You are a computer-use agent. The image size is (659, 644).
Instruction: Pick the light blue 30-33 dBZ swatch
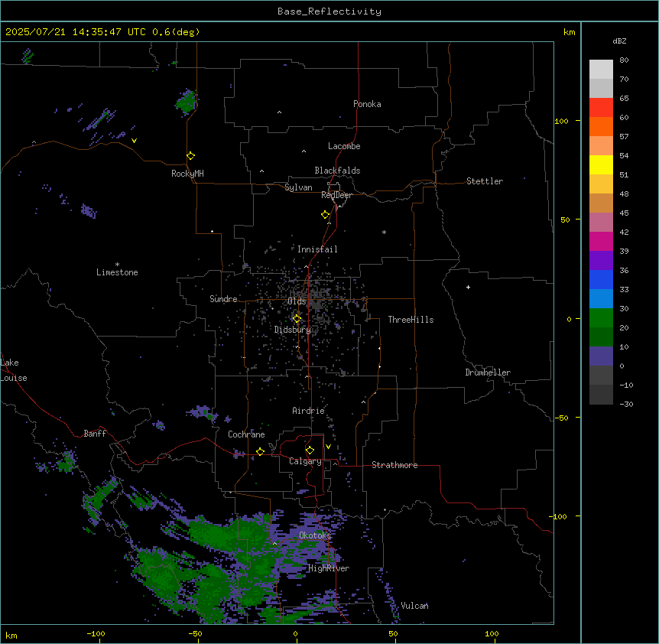tap(601, 298)
